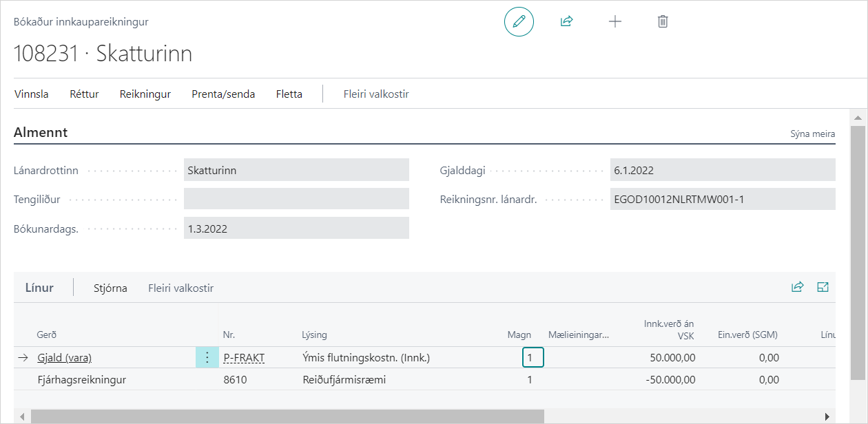Click share icon in Línur section

[x=797, y=287]
